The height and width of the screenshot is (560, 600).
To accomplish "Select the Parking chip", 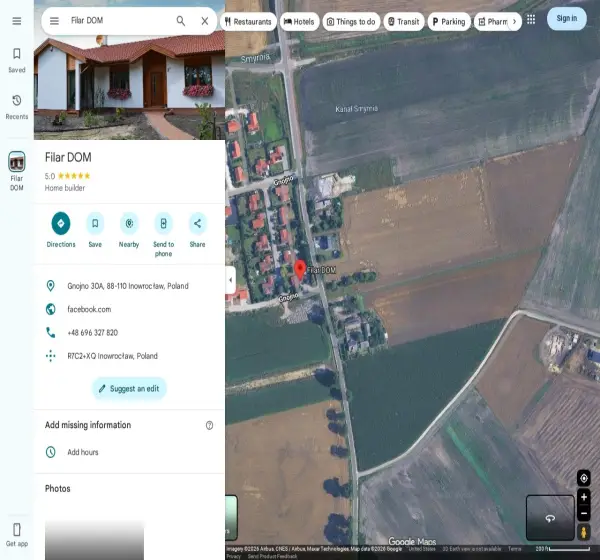I will [448, 21].
